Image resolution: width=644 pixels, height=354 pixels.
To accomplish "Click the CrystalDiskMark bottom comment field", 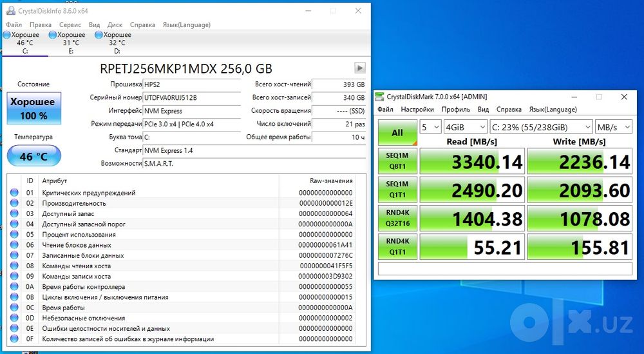I will click(505, 268).
